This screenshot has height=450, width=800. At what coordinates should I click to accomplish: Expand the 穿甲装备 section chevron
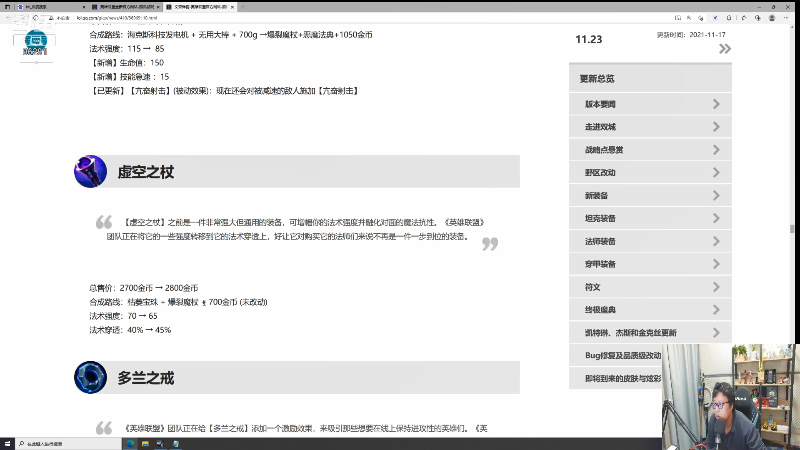[716, 264]
